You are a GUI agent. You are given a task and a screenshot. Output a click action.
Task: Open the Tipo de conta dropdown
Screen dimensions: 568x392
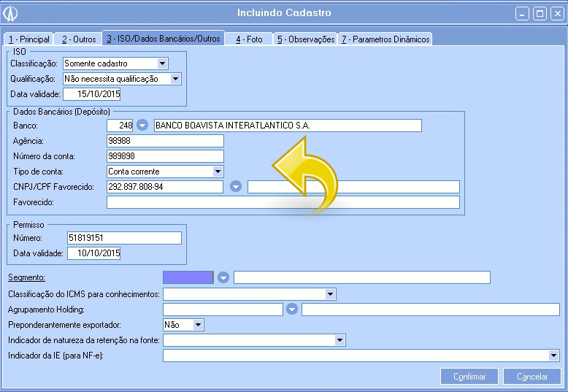(218, 172)
